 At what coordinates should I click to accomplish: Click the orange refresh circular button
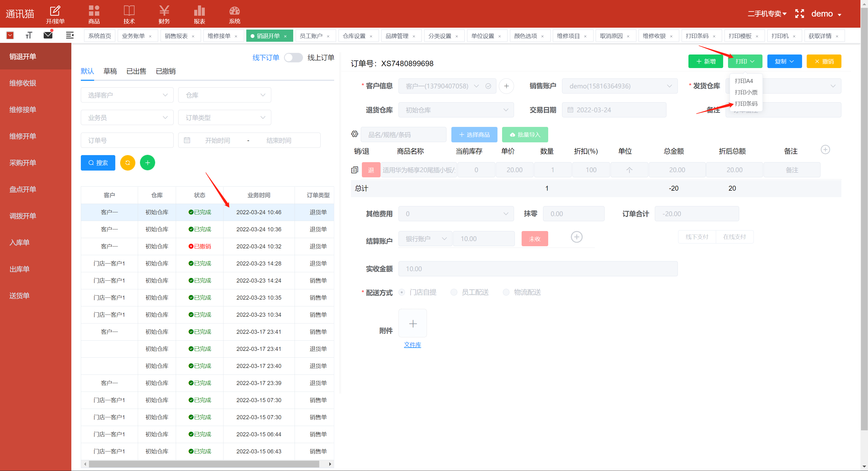pyautogui.click(x=128, y=163)
